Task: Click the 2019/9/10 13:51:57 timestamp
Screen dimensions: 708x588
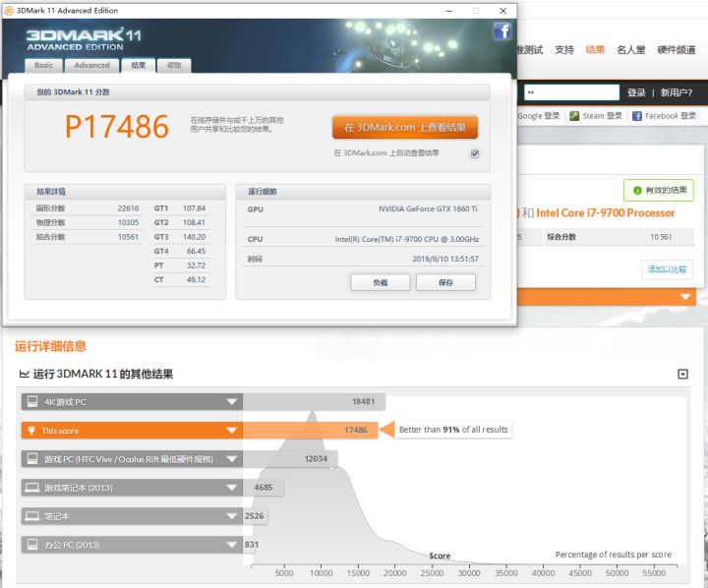Action: pyautogui.click(x=445, y=259)
